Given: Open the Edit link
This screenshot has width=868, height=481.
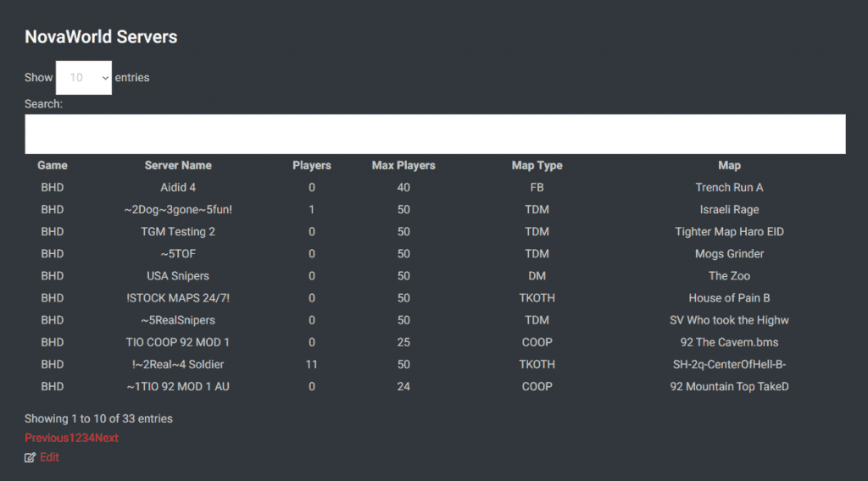Looking at the screenshot, I should tap(49, 457).
